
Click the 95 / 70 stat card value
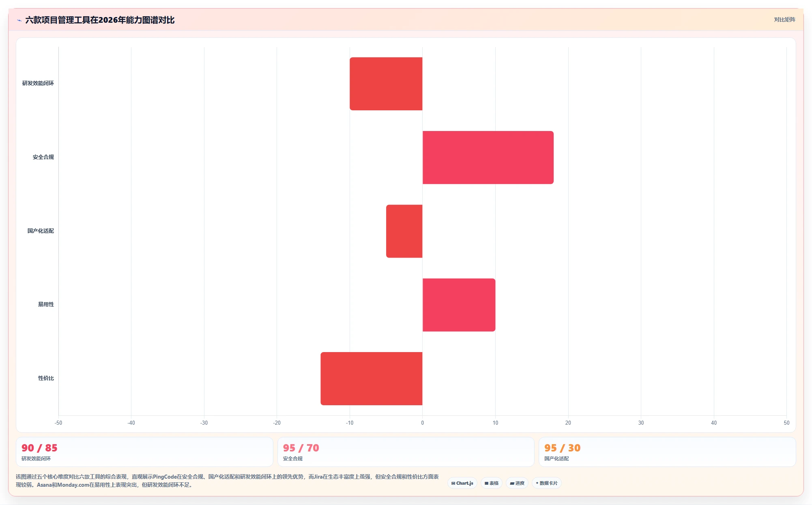click(x=301, y=448)
